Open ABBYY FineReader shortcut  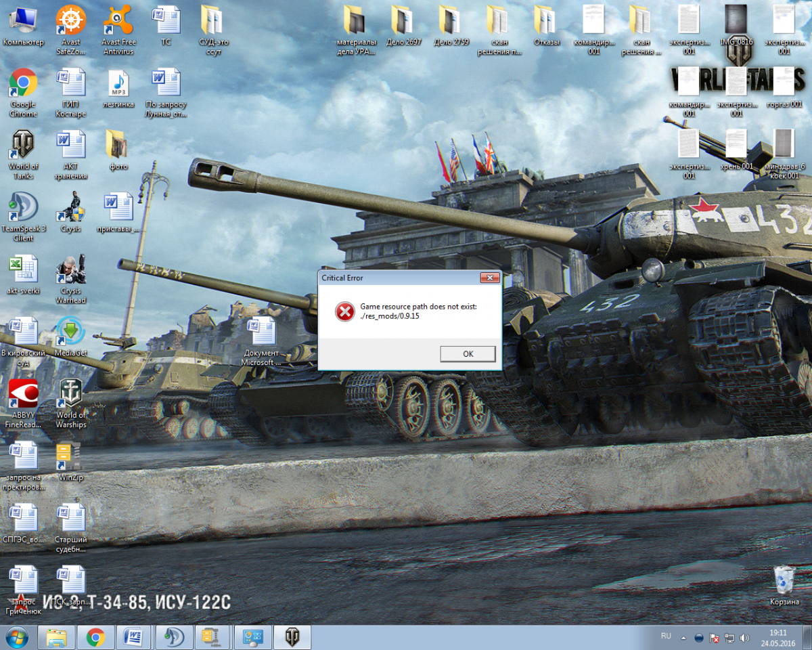(x=23, y=404)
